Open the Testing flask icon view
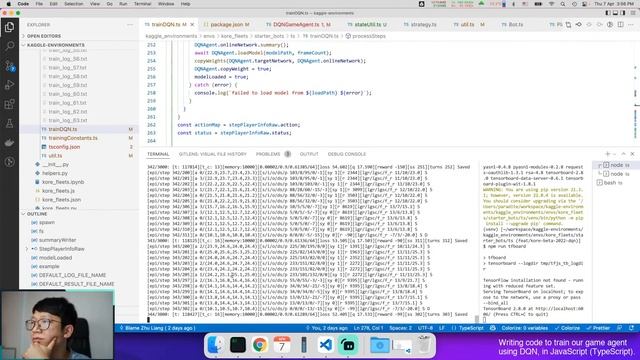Screen dimensions: 640x360 click(x=9, y=123)
